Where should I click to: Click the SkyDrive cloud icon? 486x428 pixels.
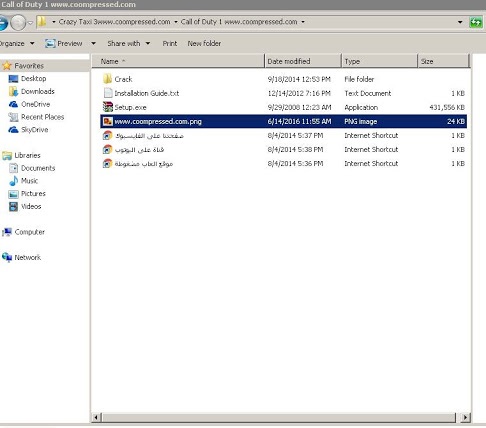click(x=13, y=130)
